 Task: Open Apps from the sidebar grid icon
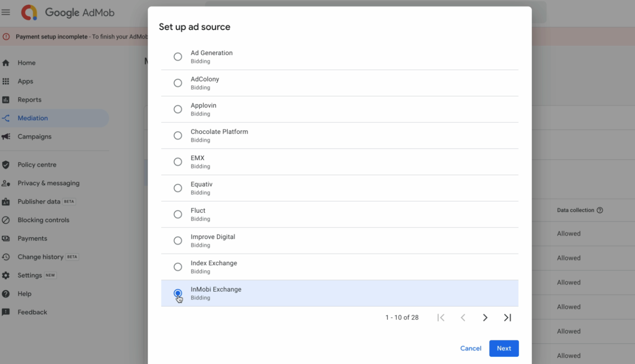click(x=6, y=82)
